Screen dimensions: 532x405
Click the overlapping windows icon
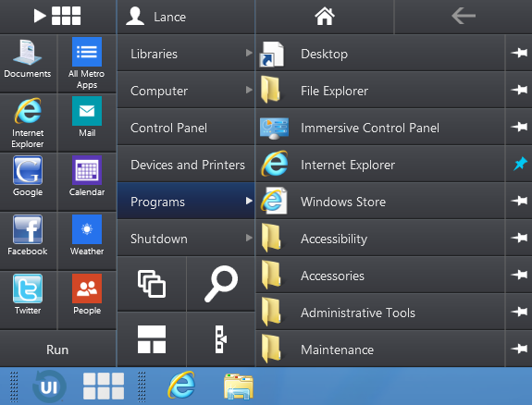click(152, 284)
